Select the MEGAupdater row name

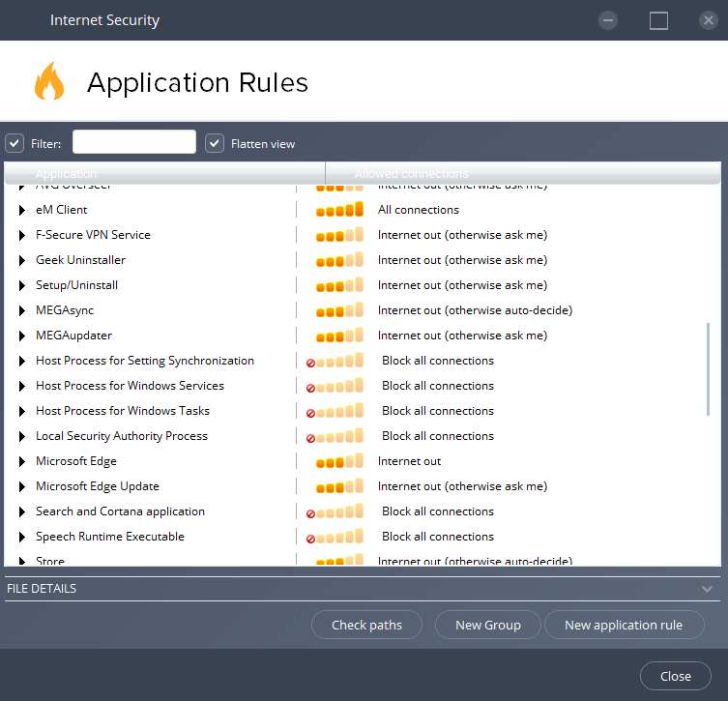click(73, 336)
